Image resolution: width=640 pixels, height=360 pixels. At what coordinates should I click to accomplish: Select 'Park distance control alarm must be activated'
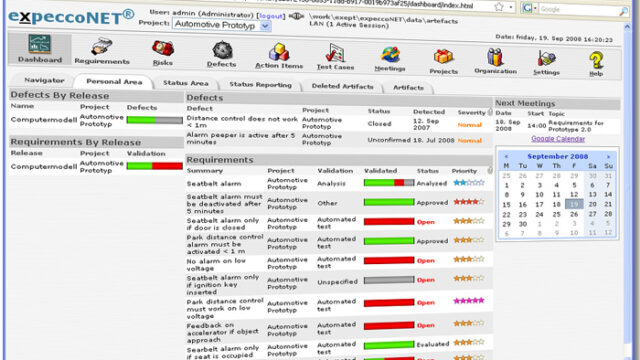click(x=225, y=244)
